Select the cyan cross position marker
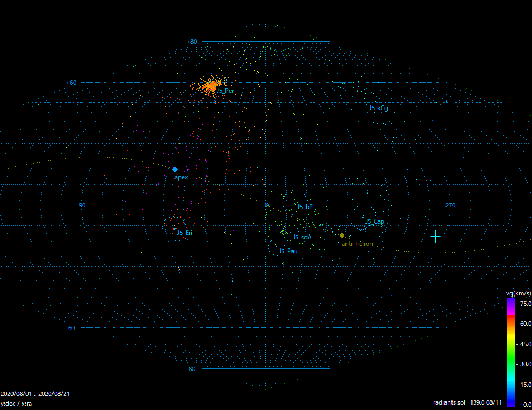Screen dimensions: 532x410 pos(435,237)
